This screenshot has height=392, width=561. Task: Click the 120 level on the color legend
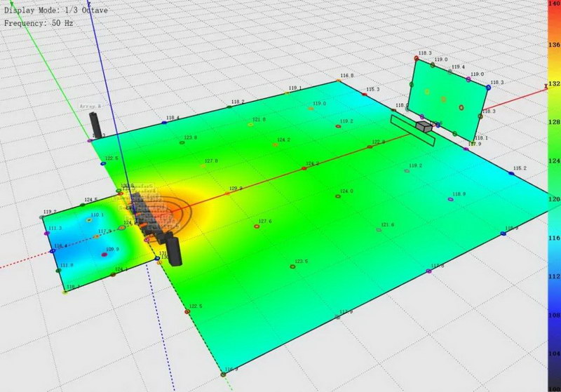[553, 199]
